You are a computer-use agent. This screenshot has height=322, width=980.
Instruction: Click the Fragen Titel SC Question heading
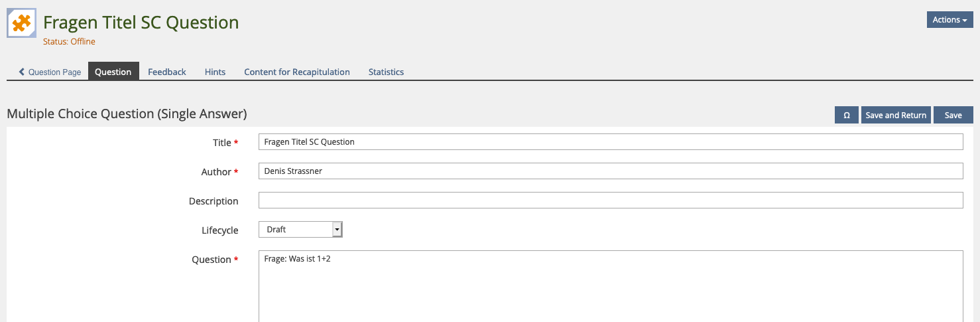pos(141,23)
